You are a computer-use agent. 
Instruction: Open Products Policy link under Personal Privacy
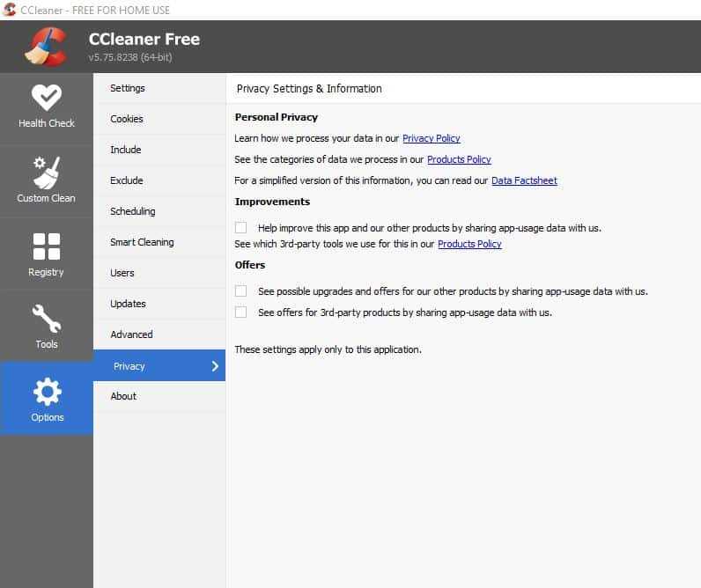click(459, 159)
